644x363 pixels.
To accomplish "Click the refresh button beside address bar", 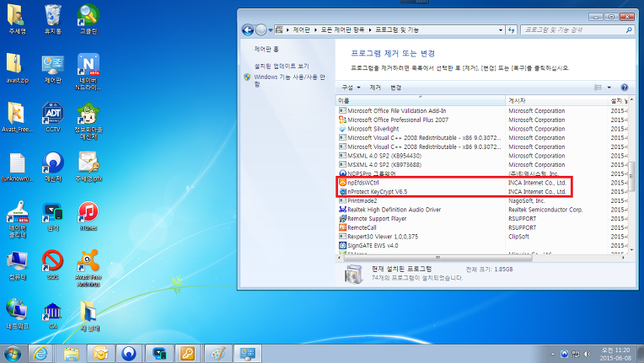I will (512, 30).
